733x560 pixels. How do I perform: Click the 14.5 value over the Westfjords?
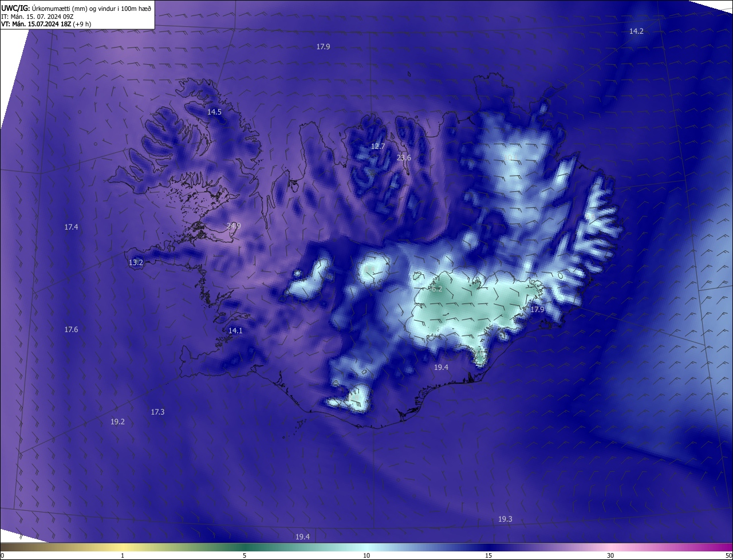click(214, 112)
